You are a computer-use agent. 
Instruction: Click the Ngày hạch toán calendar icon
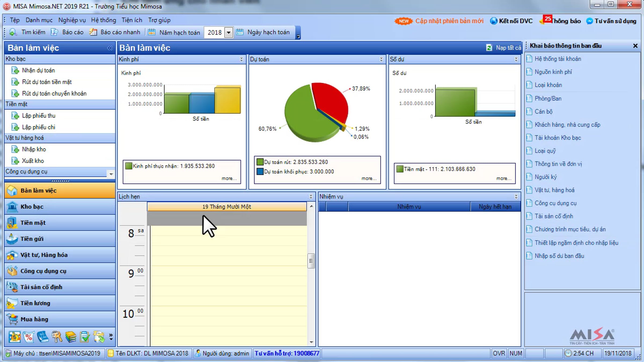[x=240, y=32]
